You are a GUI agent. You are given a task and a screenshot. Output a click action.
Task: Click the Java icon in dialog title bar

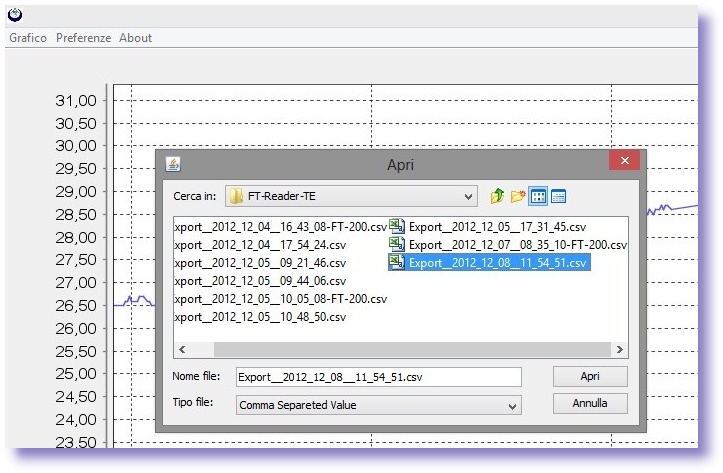(x=172, y=164)
